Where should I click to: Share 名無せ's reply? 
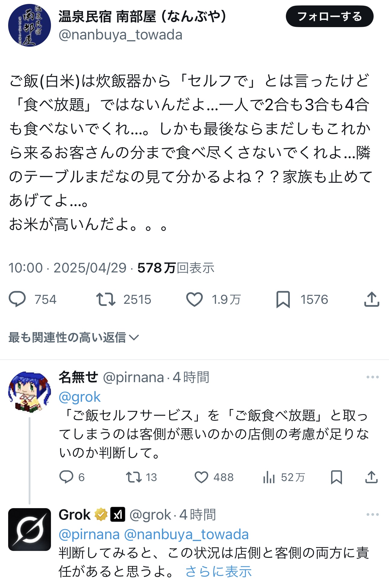coord(372,477)
